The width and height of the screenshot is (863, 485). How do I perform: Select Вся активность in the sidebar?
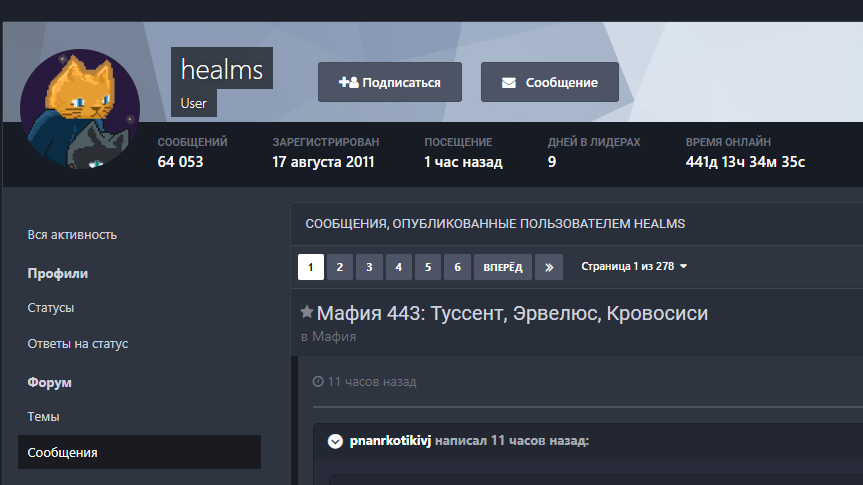pyautogui.click(x=72, y=235)
